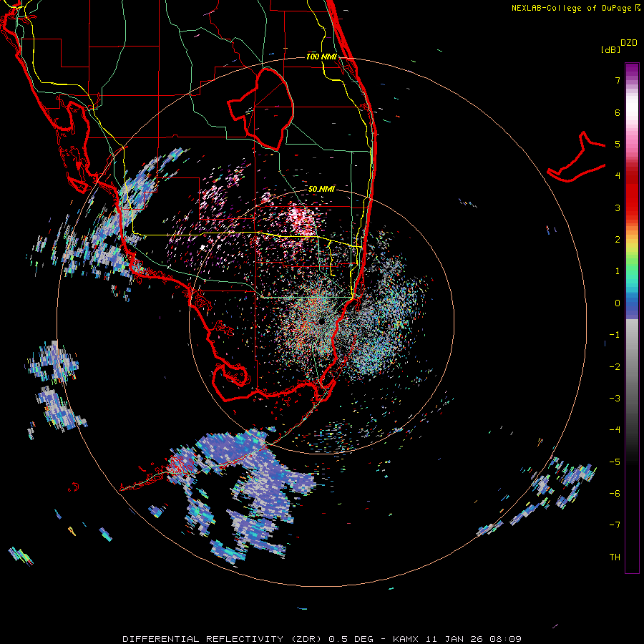Screen dimensions: 644x644
Task: Click the -3 value on the color scale
Action: [x=615, y=399]
